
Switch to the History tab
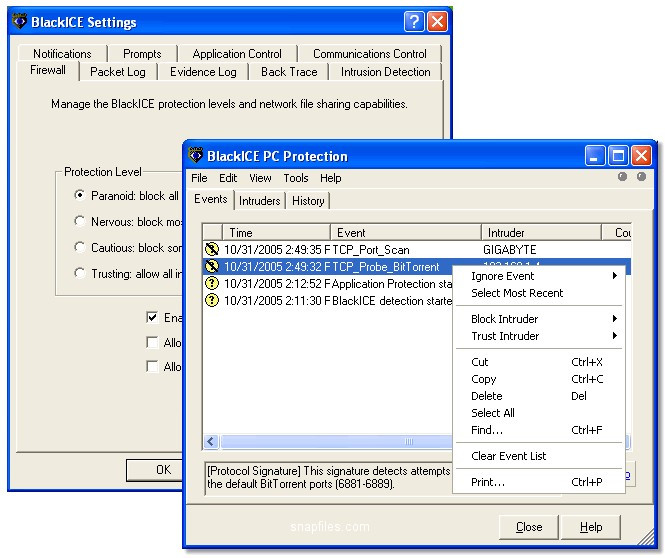(308, 201)
